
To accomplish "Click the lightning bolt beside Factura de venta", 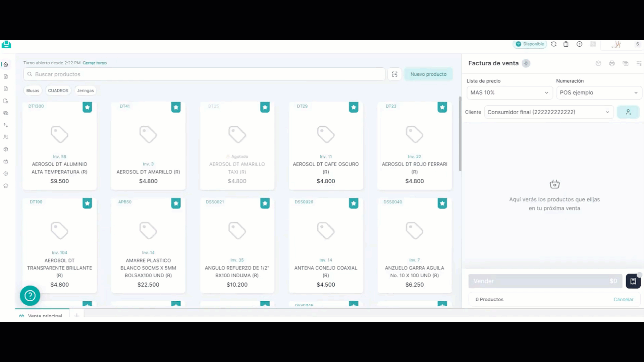I will [526, 63].
